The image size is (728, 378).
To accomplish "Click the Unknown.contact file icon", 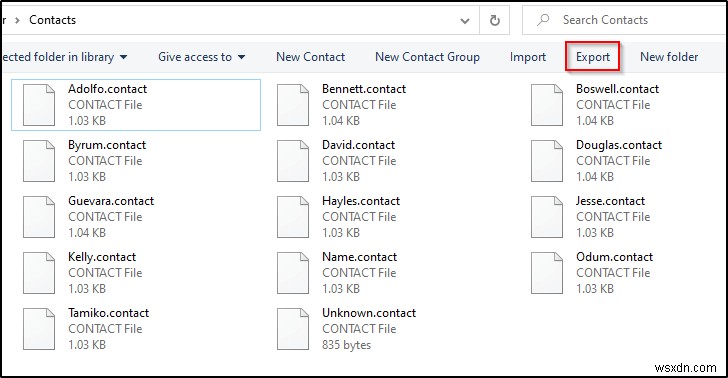I will click(x=293, y=329).
